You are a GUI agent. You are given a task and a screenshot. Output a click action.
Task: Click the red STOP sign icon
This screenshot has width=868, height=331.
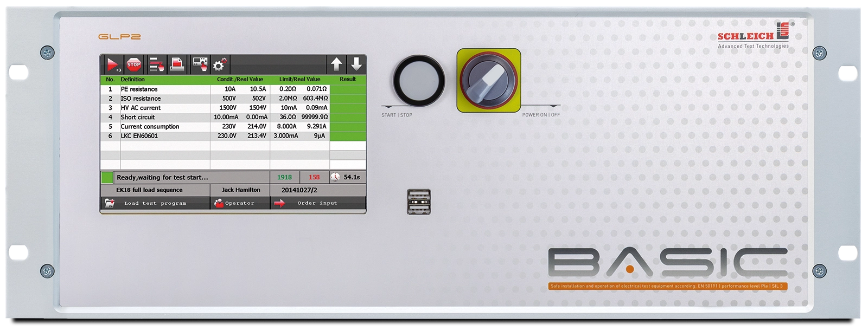(134, 64)
